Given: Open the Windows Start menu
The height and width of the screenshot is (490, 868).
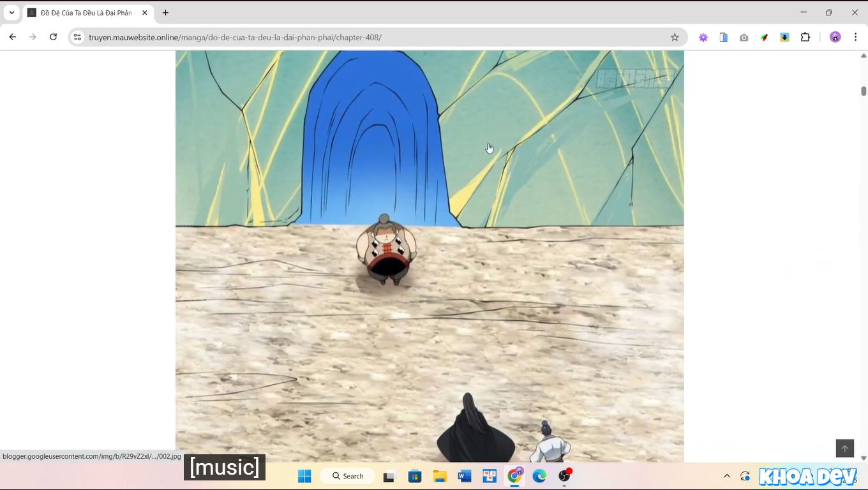Looking at the screenshot, I should 304,476.
